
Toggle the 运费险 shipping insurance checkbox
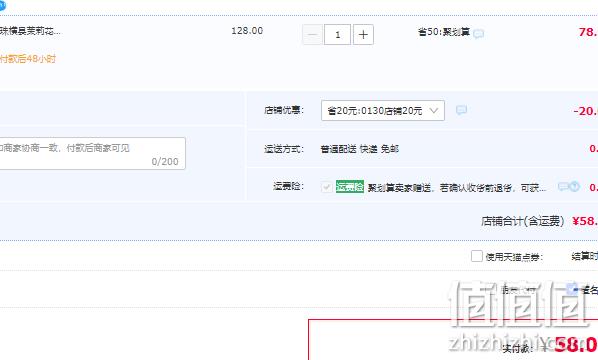pyautogui.click(x=326, y=187)
